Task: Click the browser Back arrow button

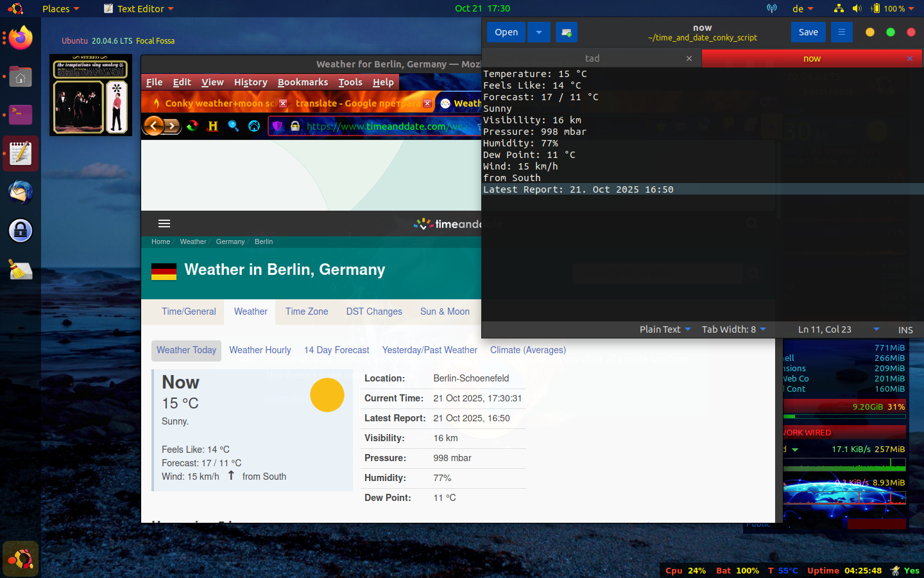Action: tap(153, 126)
